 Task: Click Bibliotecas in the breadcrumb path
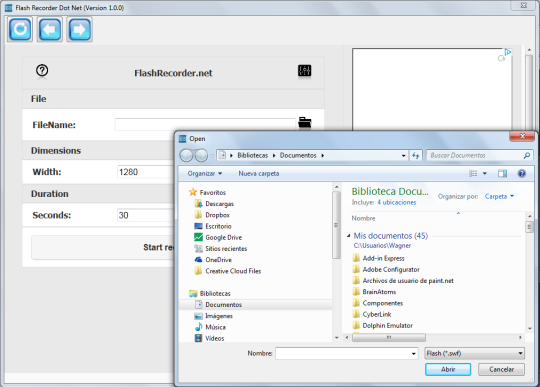click(x=252, y=156)
